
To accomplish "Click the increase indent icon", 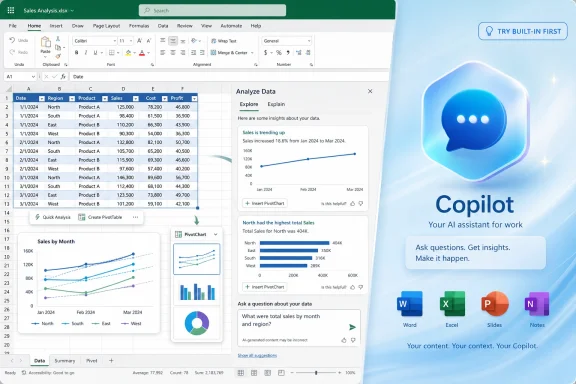I will tap(202, 53).
